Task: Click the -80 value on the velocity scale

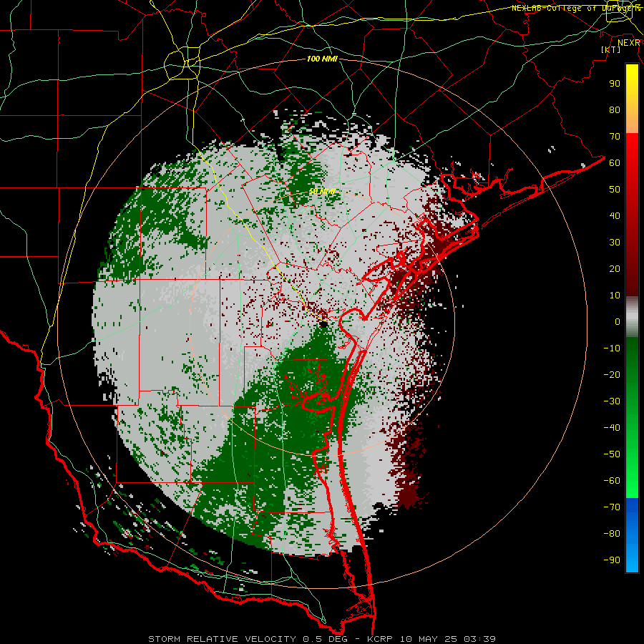Action: pos(612,534)
